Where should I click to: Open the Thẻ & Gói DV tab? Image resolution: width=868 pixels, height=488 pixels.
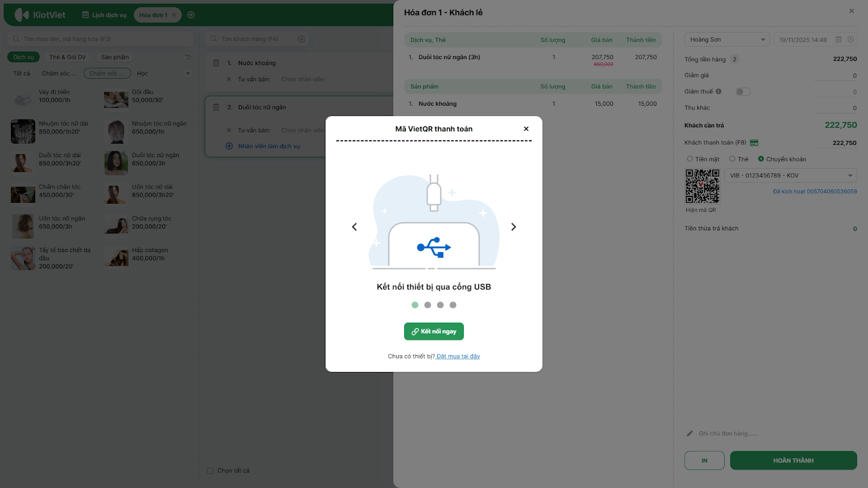coord(67,57)
